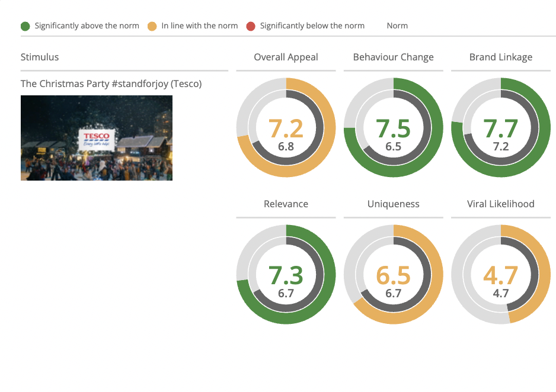Click the 'Behaviour Change' heading
Screen dimensions: 556x392
click(393, 57)
